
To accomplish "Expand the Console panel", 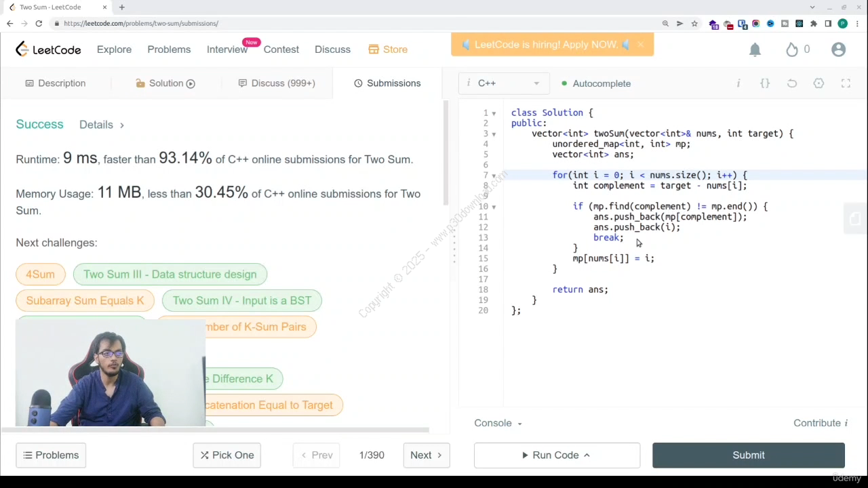I will coord(498,423).
